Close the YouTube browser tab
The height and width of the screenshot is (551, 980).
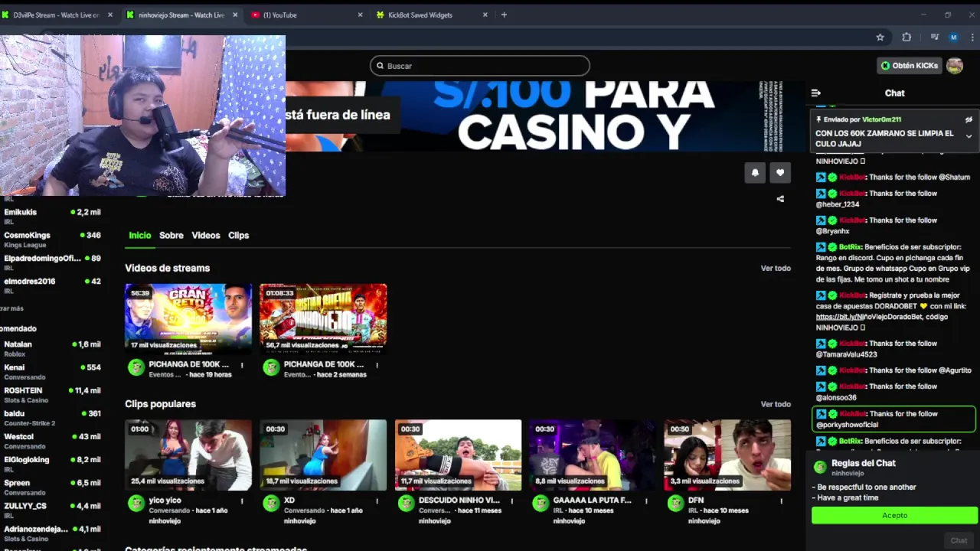tap(360, 15)
